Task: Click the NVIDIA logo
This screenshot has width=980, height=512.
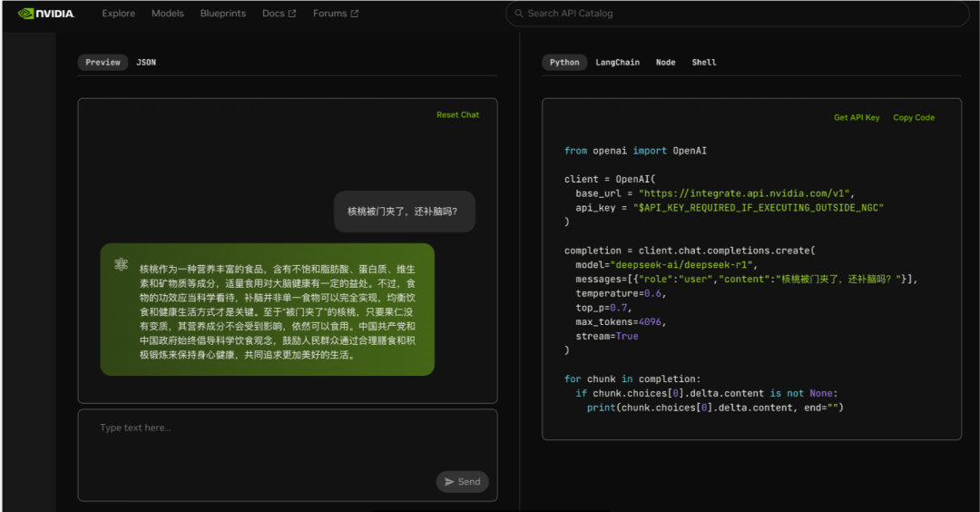Action: [46, 13]
